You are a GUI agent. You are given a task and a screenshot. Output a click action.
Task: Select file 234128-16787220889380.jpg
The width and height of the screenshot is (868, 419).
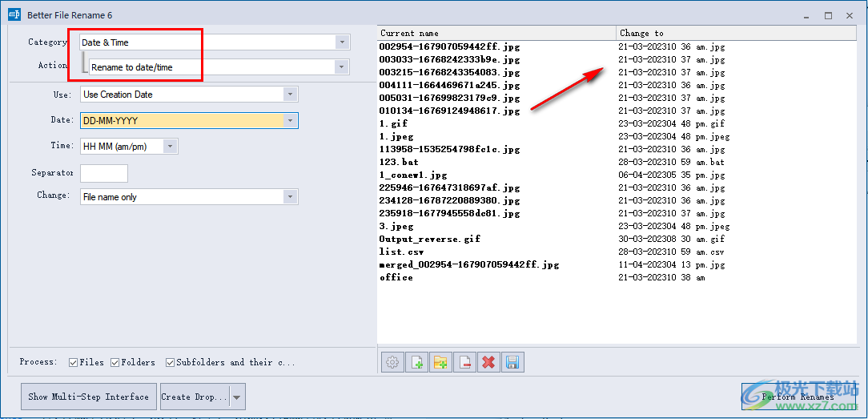(x=449, y=201)
